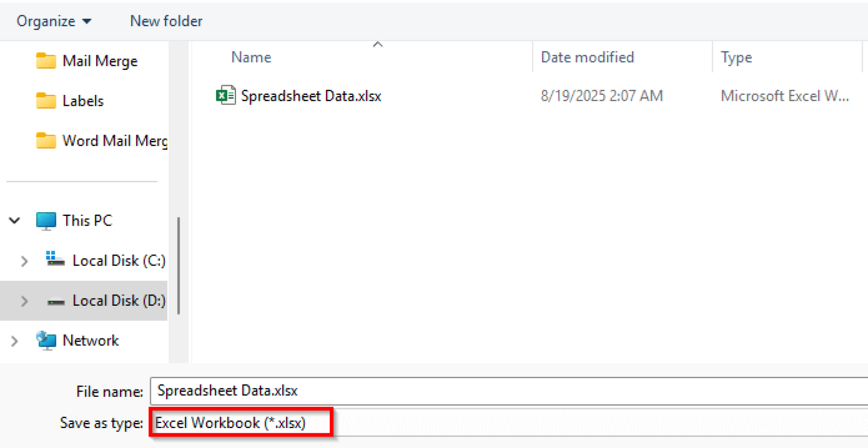Expand the Local Disk (D:) node
This screenshot has width=868, height=448.
point(24,301)
